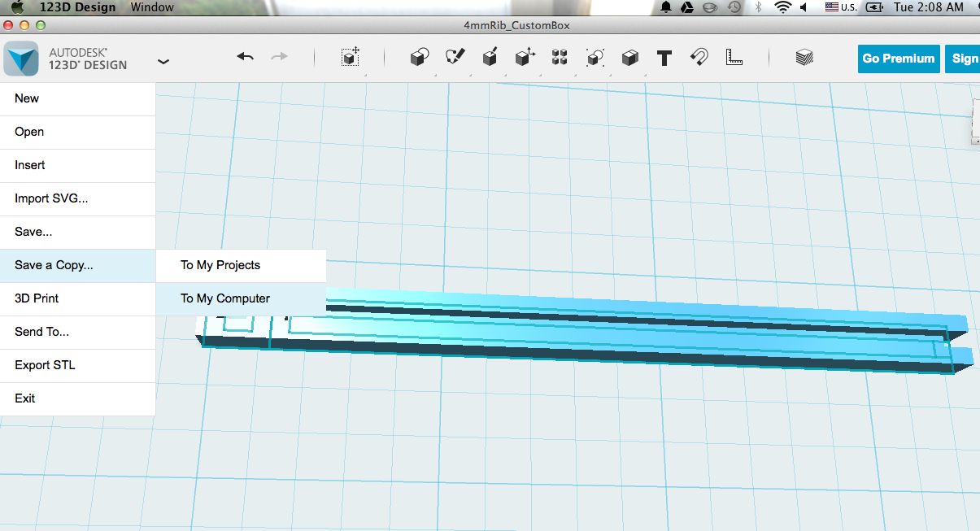Viewport: 980px width, 531px height.
Task: Click the caffeine cup menu bar icon
Action: (x=710, y=7)
